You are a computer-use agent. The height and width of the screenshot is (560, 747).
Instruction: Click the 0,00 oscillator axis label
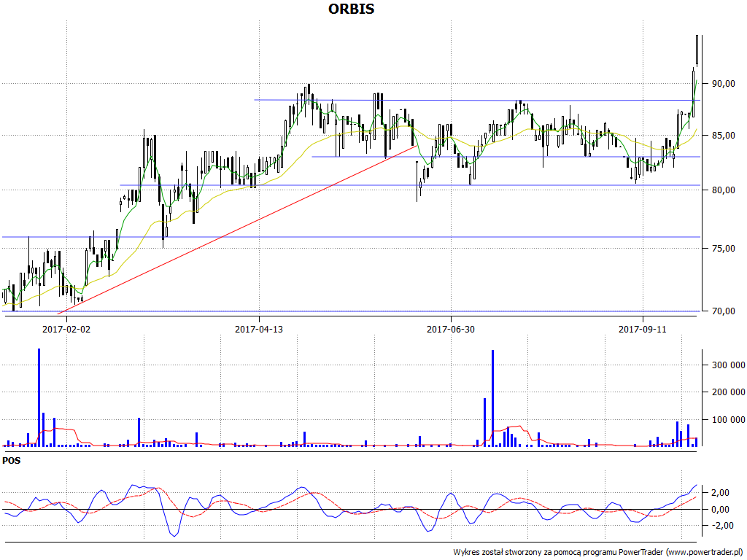pyautogui.click(x=720, y=510)
